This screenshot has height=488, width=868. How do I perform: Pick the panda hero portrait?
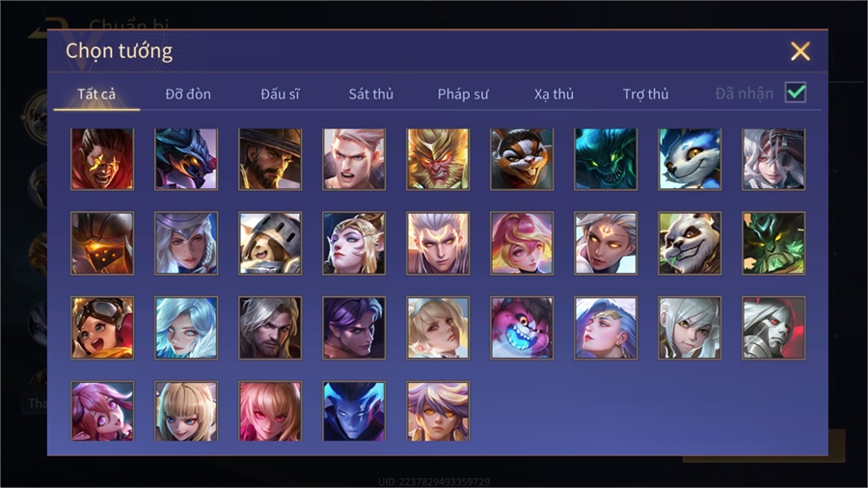click(x=690, y=243)
